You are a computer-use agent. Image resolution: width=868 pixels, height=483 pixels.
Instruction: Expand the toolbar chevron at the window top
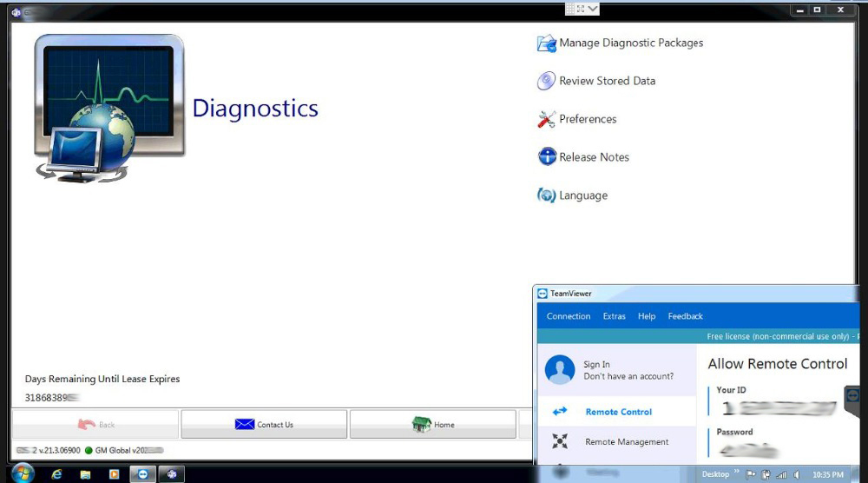(593, 9)
